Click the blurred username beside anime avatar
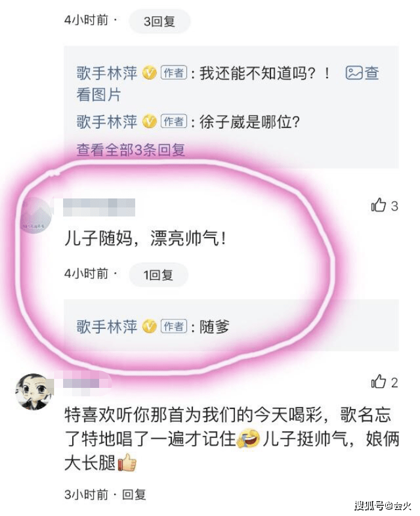This screenshot has height=516, width=420. point(87,382)
